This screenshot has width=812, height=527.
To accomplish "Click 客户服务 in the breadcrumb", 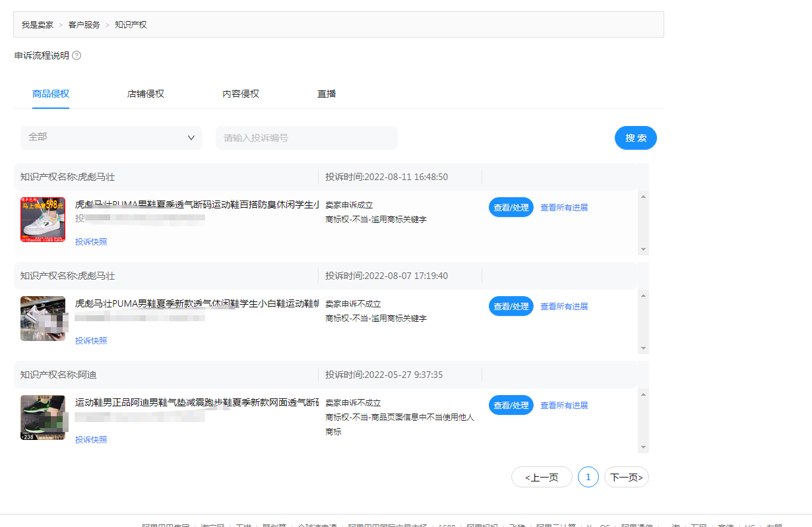I will 84,24.
